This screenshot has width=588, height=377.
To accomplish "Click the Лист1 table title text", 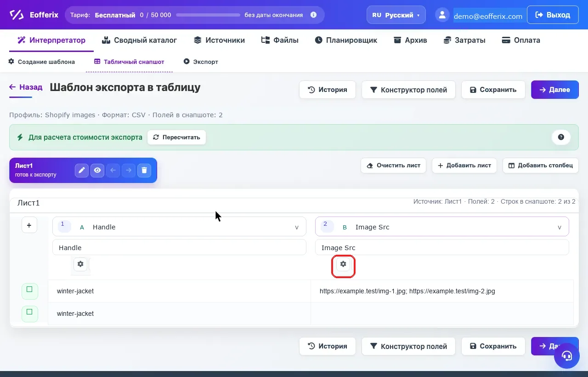I will coord(28,203).
